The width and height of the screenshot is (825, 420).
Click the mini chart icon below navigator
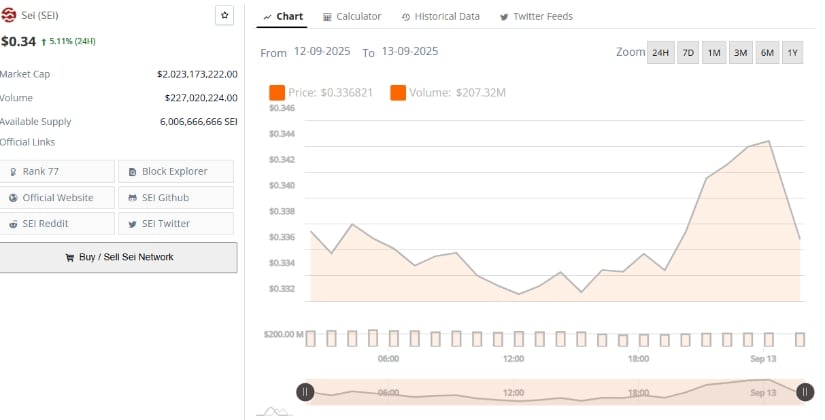coord(275,411)
